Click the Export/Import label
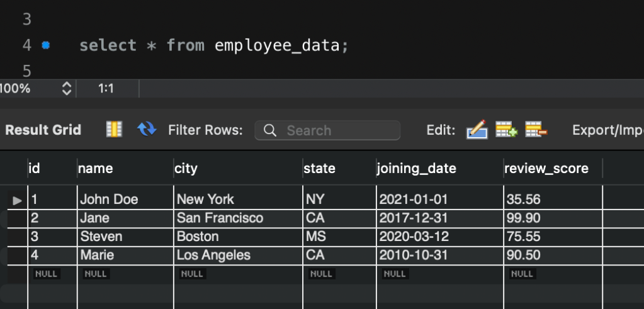 pos(607,130)
